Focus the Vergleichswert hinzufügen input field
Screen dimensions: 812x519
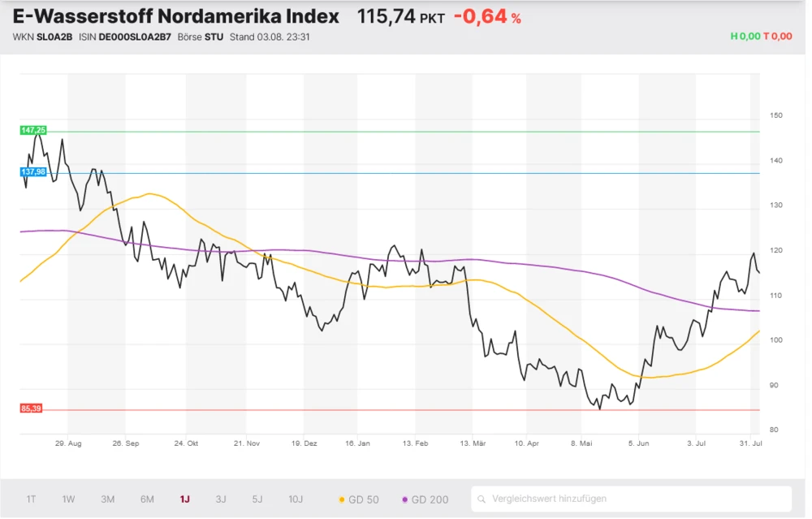point(633,499)
